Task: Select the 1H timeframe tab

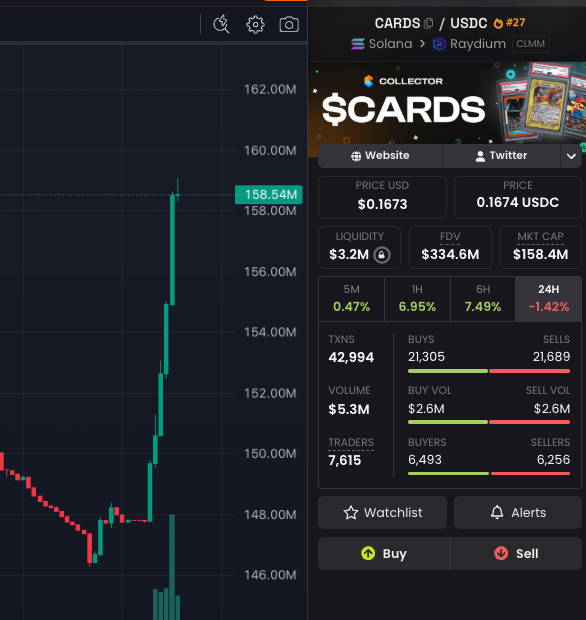Action: click(417, 299)
